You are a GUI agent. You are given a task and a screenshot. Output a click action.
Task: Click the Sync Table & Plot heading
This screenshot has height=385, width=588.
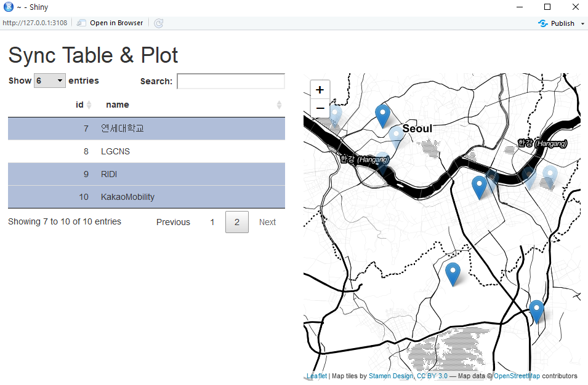coord(93,55)
